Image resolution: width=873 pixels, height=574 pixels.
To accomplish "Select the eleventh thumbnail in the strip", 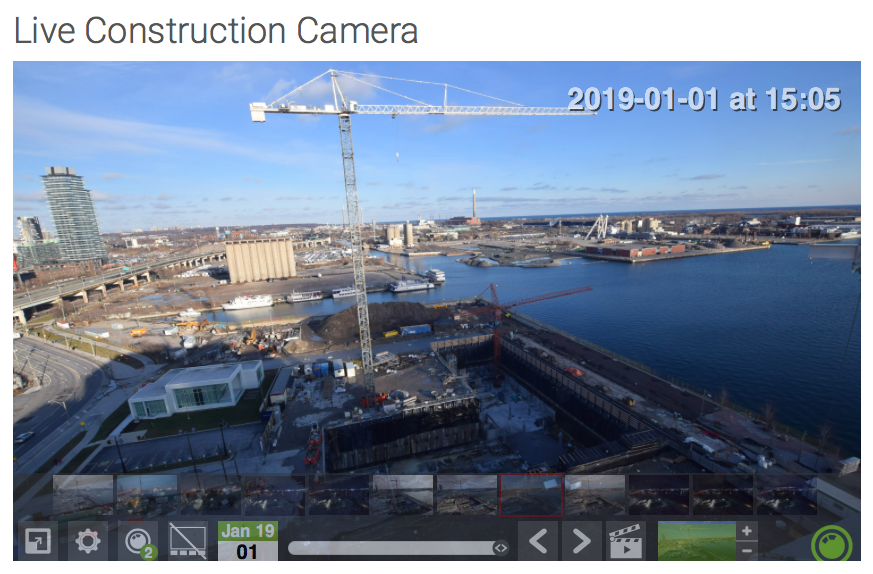I will coord(723,495).
